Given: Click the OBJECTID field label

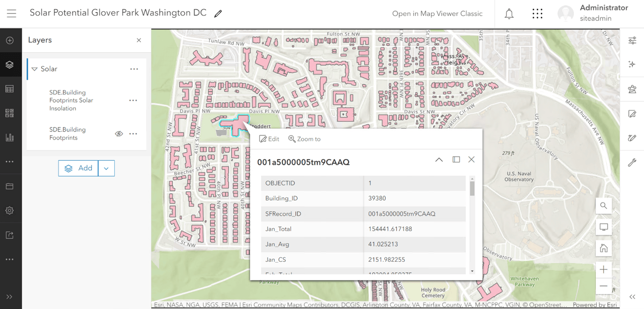Looking at the screenshot, I should click(x=281, y=183).
